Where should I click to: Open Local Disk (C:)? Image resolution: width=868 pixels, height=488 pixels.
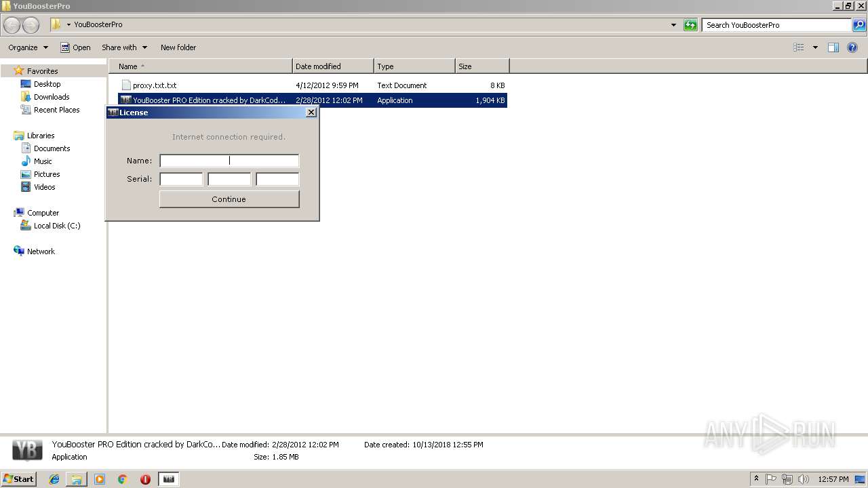pos(57,226)
